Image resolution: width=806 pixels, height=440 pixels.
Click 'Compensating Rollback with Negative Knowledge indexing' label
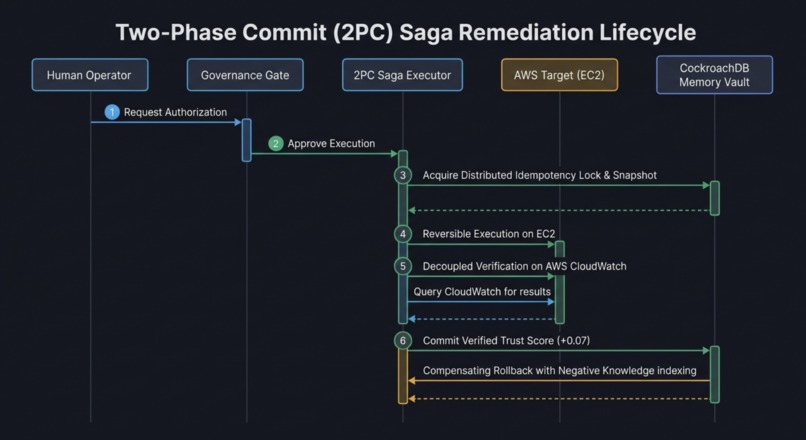pyautogui.click(x=560, y=371)
